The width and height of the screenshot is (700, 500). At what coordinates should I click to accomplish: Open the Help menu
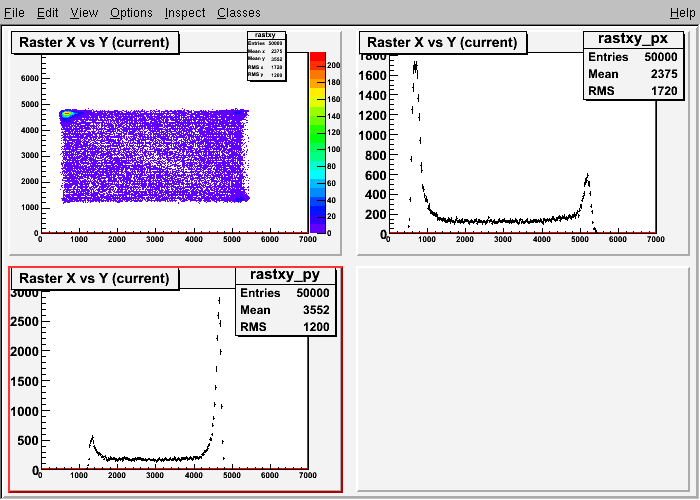[683, 13]
